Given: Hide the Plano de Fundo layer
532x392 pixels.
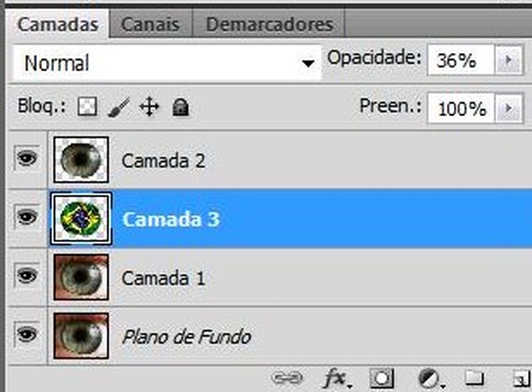Looking at the screenshot, I should click(27, 334).
